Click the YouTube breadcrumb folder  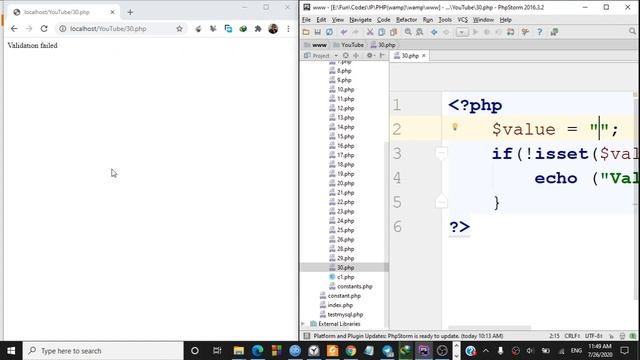[x=349, y=45]
